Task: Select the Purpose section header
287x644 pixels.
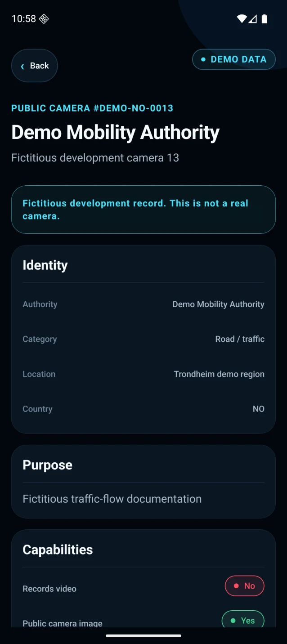Action: (x=47, y=465)
